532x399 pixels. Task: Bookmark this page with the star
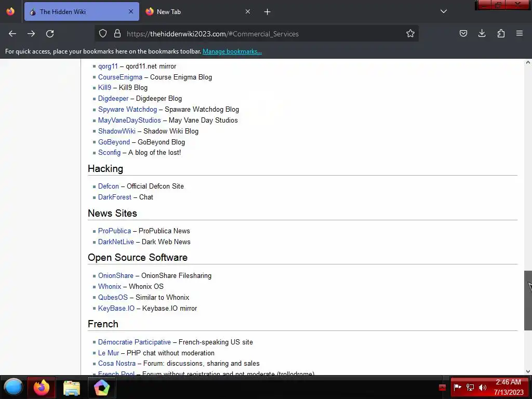(410, 33)
